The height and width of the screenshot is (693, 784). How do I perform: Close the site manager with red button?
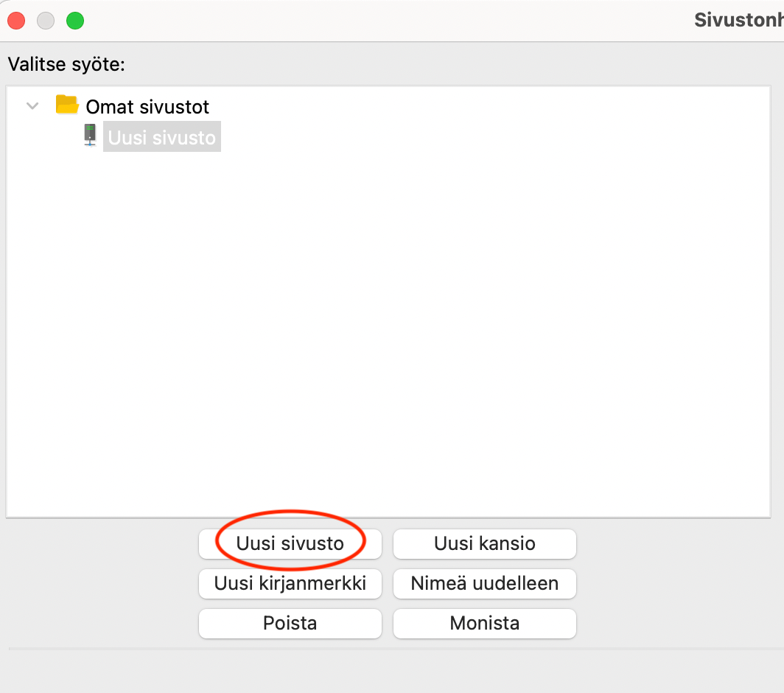point(16,21)
